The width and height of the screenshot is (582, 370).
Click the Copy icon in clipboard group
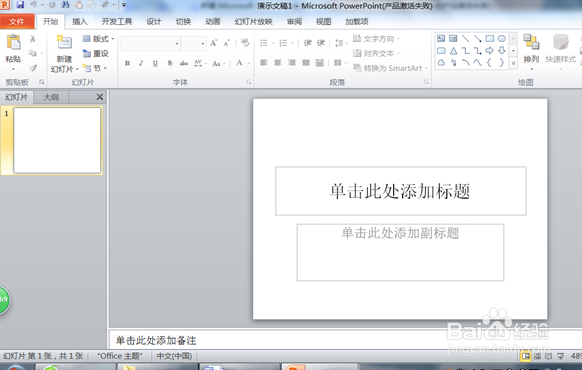33,53
